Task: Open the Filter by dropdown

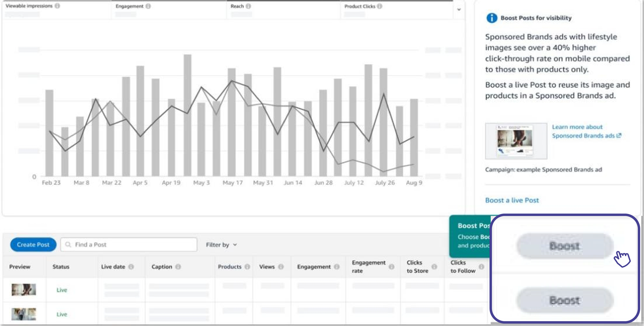Action: pos(221,245)
